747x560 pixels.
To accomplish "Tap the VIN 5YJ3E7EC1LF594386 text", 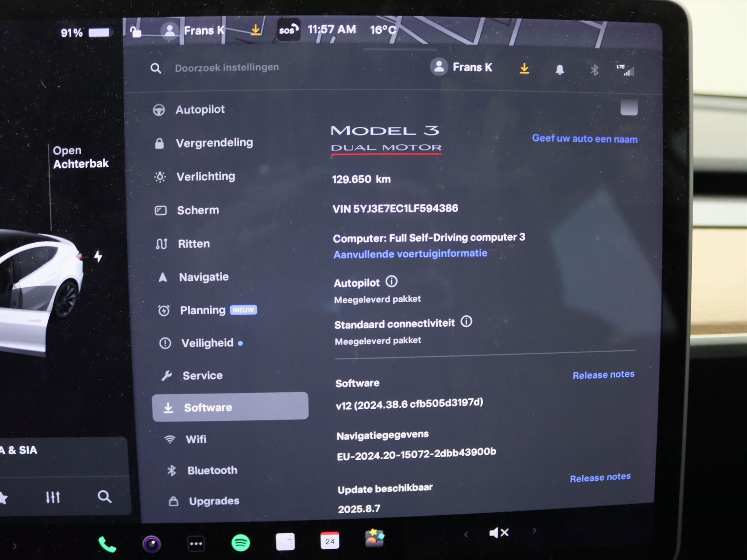I will (395, 209).
